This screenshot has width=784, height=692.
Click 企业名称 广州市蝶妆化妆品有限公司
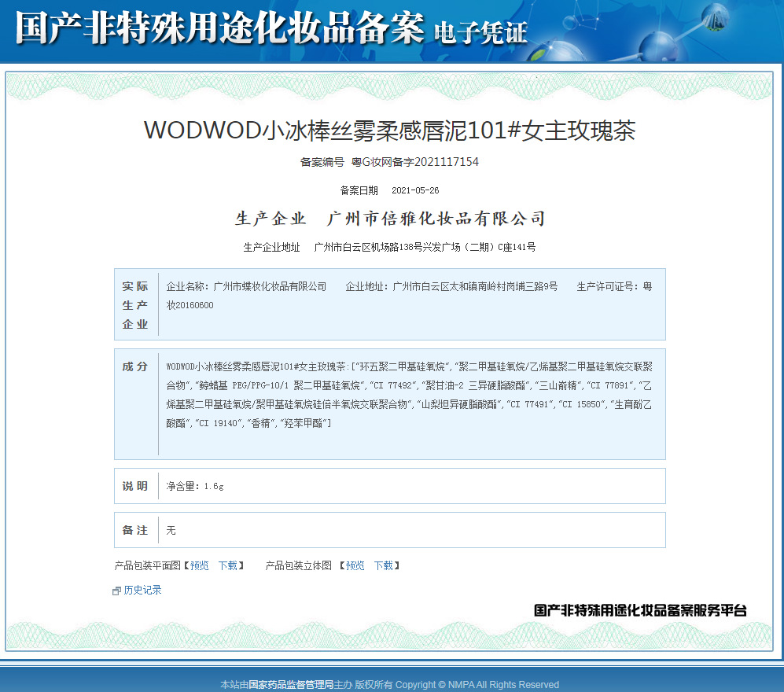(246, 286)
